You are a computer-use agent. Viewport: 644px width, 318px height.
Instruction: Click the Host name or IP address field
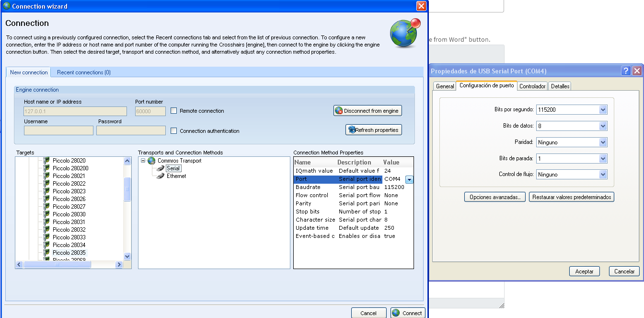pos(74,111)
